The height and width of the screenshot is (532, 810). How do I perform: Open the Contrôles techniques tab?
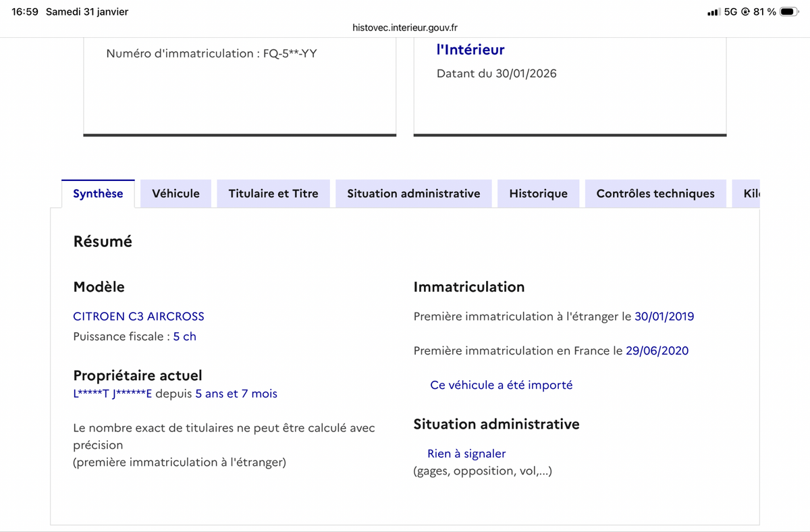(655, 193)
